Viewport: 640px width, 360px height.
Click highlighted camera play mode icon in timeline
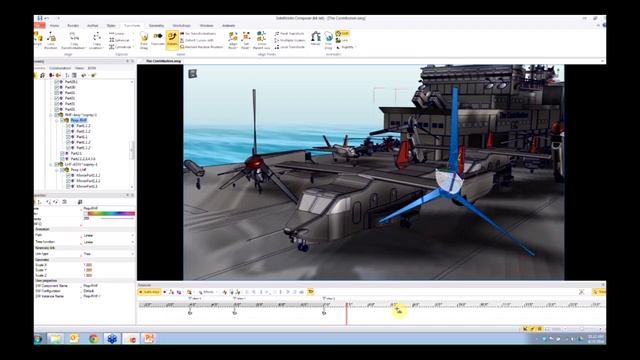(311, 291)
